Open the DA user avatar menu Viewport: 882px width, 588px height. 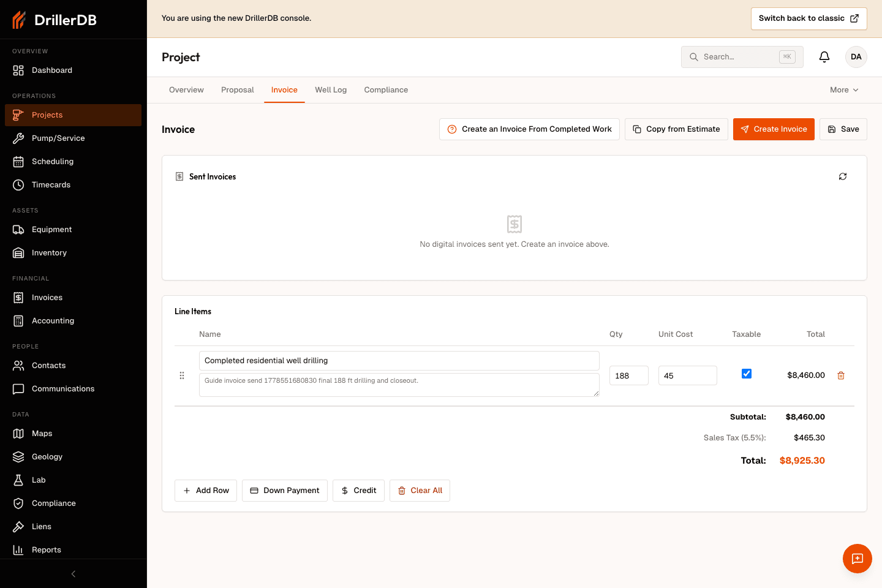(x=856, y=57)
